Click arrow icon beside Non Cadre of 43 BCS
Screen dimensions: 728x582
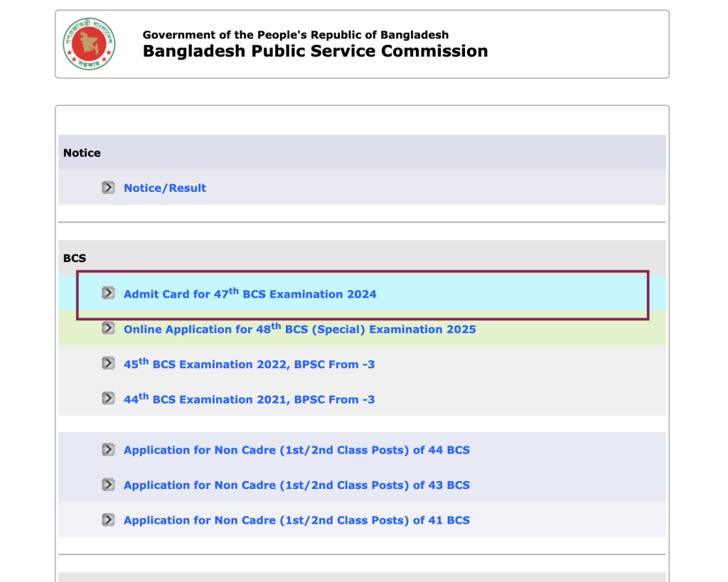click(x=108, y=485)
